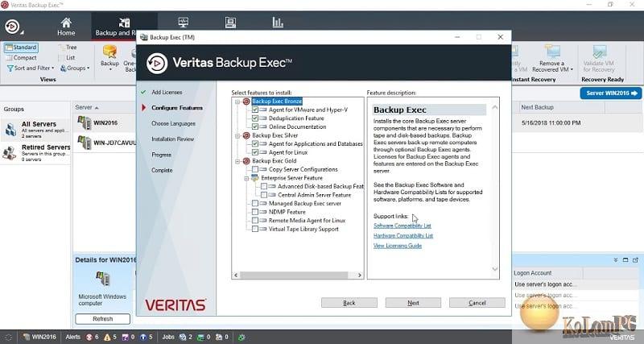Image resolution: width=644 pixels, height=344 pixels.
Task: Collapse Enterprise Server Feature node
Action: tap(246, 178)
